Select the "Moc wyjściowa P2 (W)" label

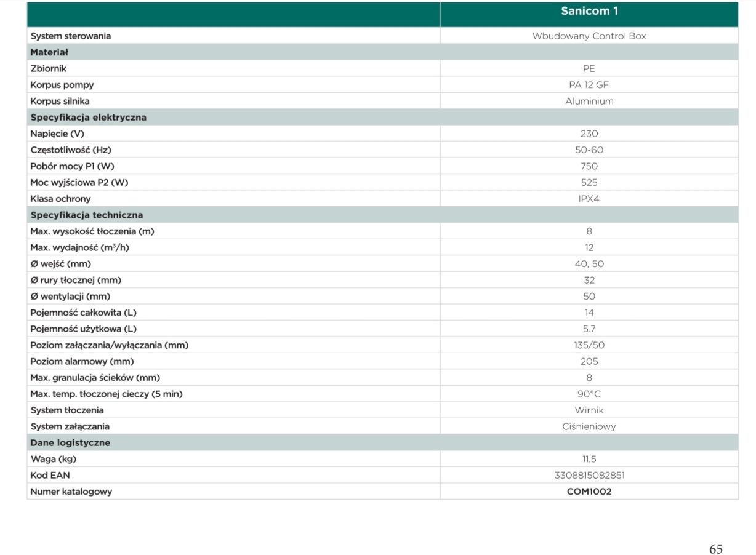click(79, 182)
